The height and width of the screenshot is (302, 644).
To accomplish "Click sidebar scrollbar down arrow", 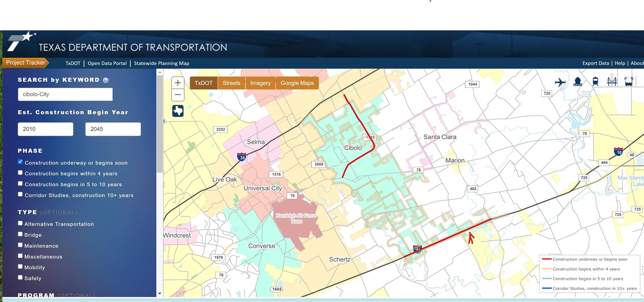I will (160, 294).
